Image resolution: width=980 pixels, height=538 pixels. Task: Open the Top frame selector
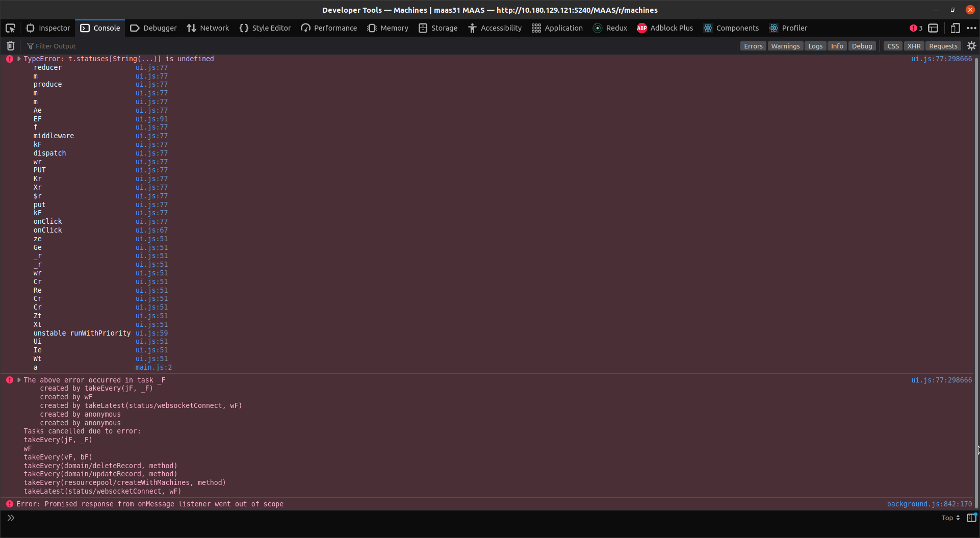click(x=949, y=518)
